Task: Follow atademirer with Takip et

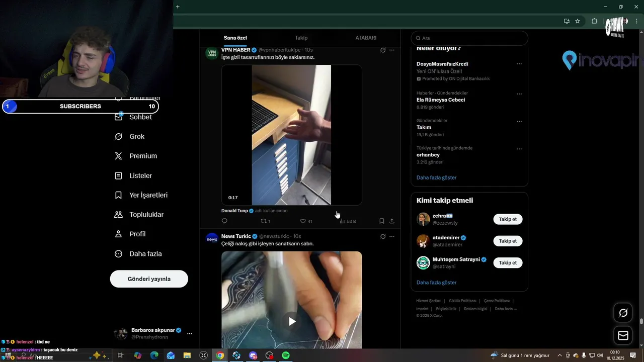Action: click(508, 241)
